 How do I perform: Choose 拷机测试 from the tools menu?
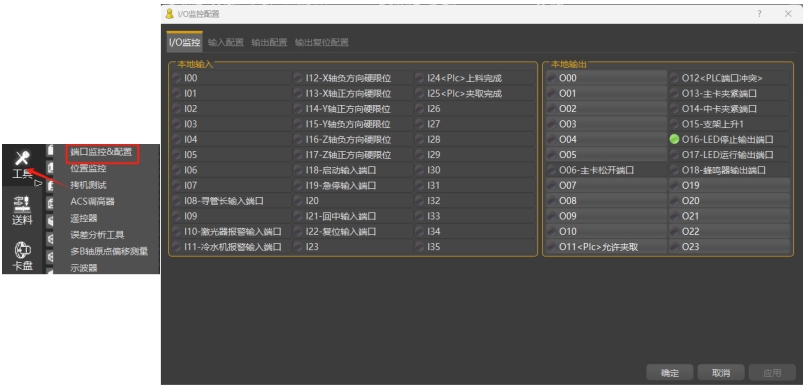(x=89, y=185)
